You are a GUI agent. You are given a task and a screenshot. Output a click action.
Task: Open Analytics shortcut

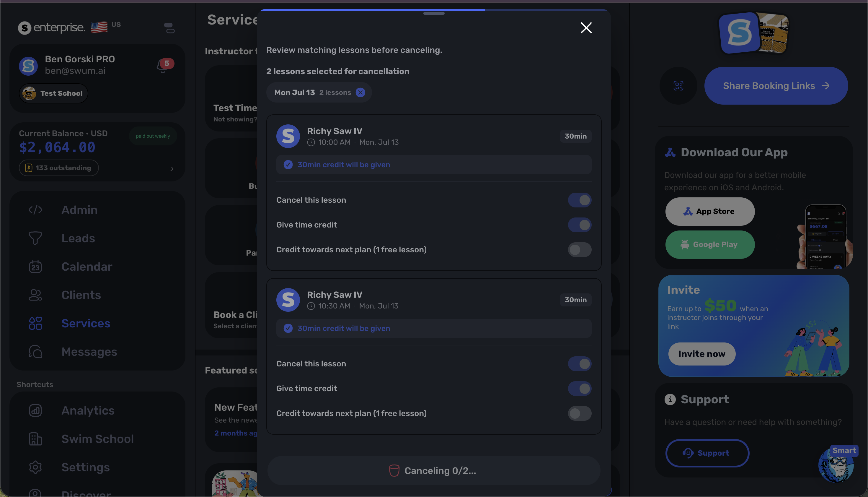tap(97, 411)
